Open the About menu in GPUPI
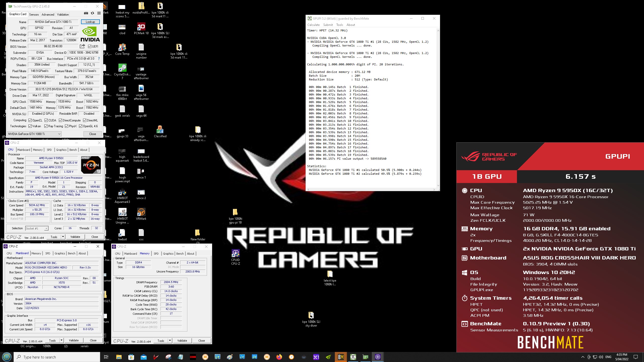 tap(351, 25)
